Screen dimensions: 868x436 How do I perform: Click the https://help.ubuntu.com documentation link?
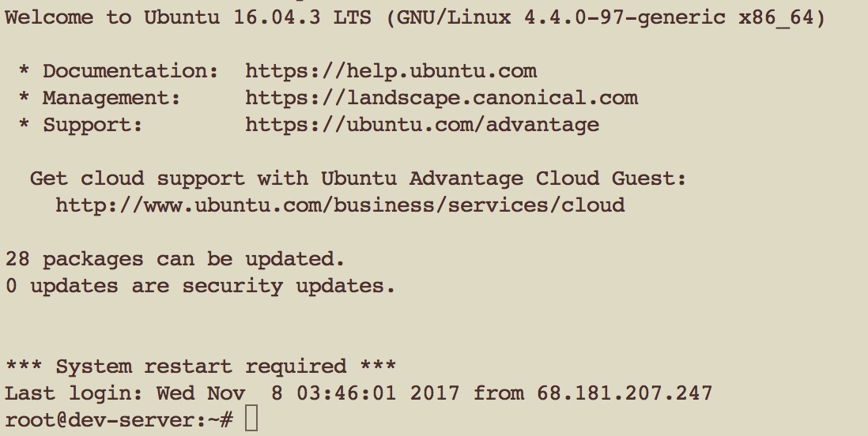(391, 71)
